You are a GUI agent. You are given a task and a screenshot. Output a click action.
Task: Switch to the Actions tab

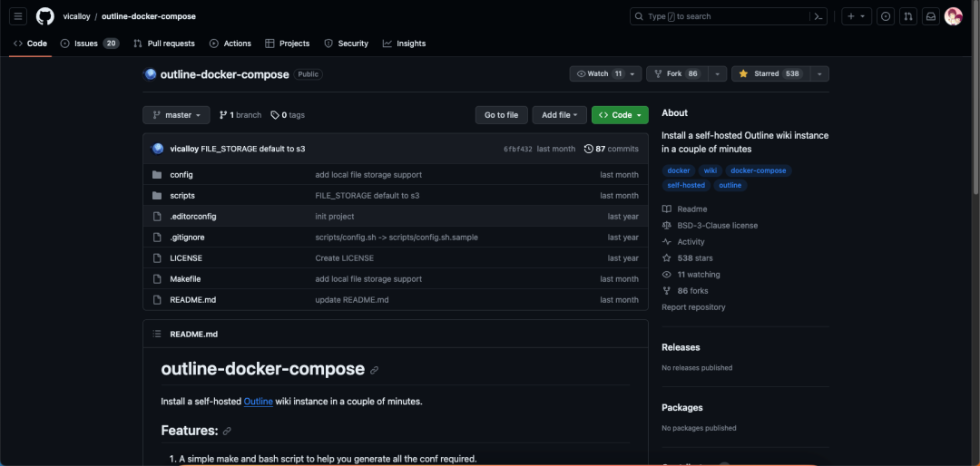(230, 44)
